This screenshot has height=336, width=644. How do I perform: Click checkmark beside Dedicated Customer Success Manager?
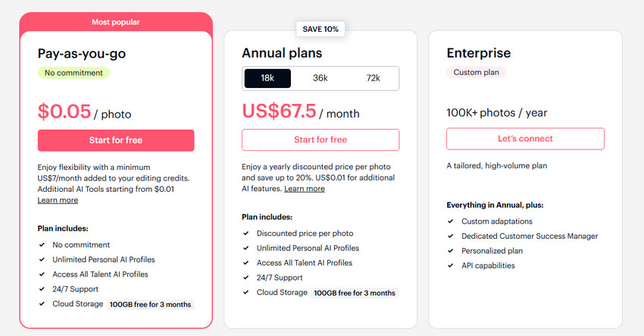pos(451,237)
